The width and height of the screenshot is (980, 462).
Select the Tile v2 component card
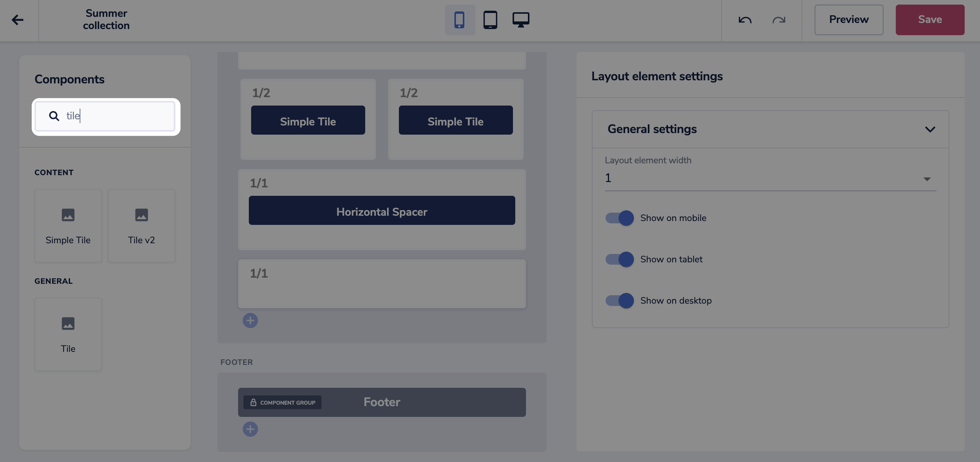[142, 226]
